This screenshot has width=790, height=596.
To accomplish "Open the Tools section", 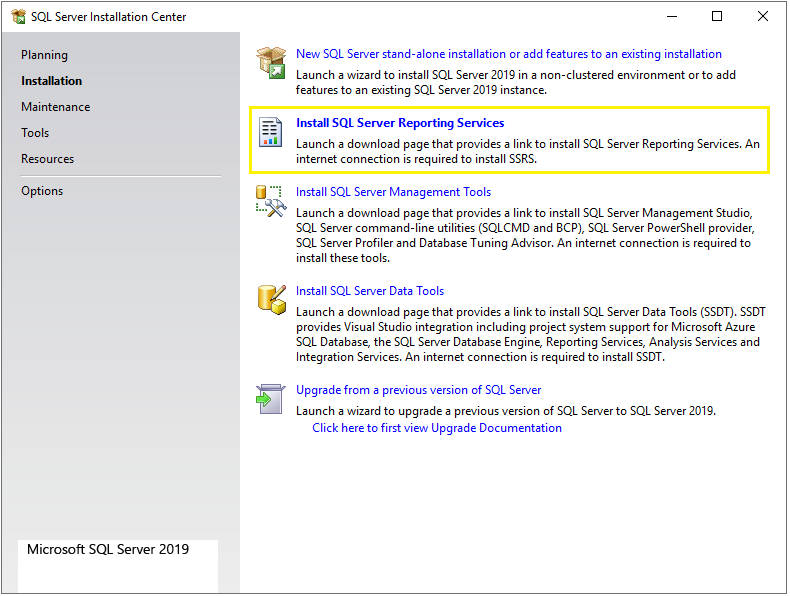I will (35, 133).
